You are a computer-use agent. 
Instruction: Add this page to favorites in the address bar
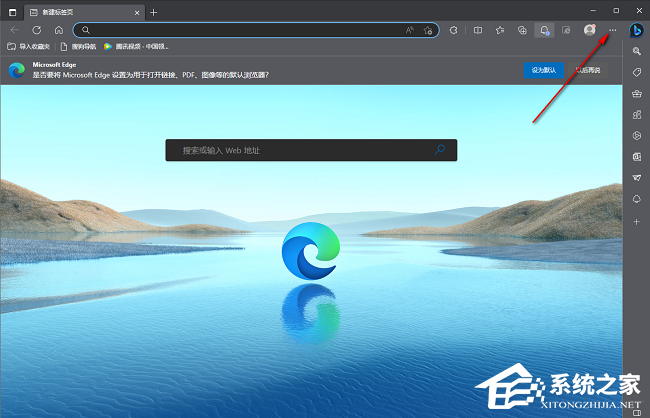(428, 30)
